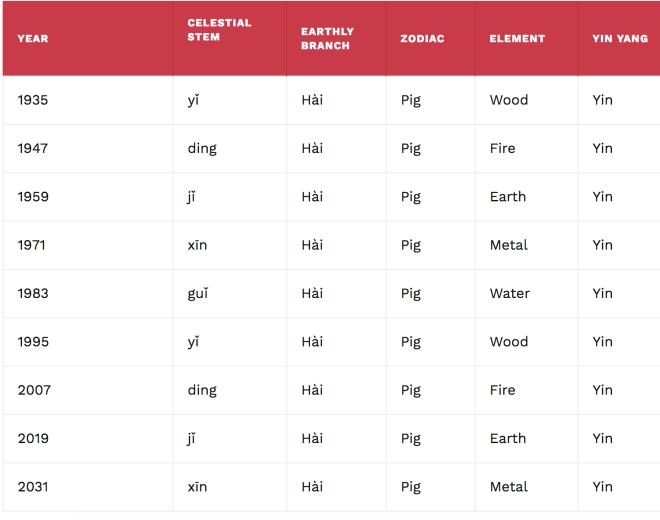The image size is (660, 520).
Task: Select Metal element in 2031 row
Action: (x=509, y=487)
